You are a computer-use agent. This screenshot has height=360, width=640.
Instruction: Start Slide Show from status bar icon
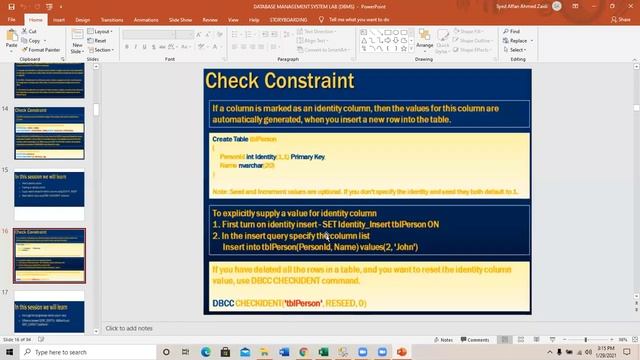pos(552,340)
